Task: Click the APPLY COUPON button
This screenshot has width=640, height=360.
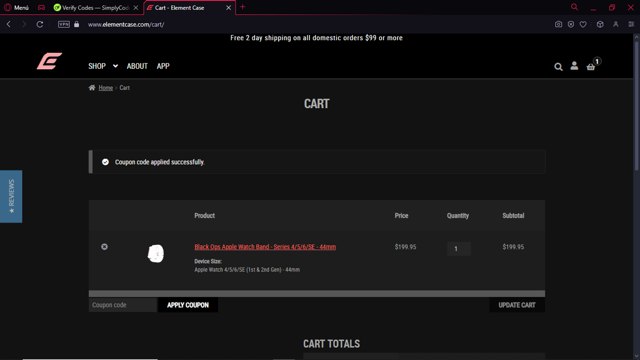Action: 188,305
